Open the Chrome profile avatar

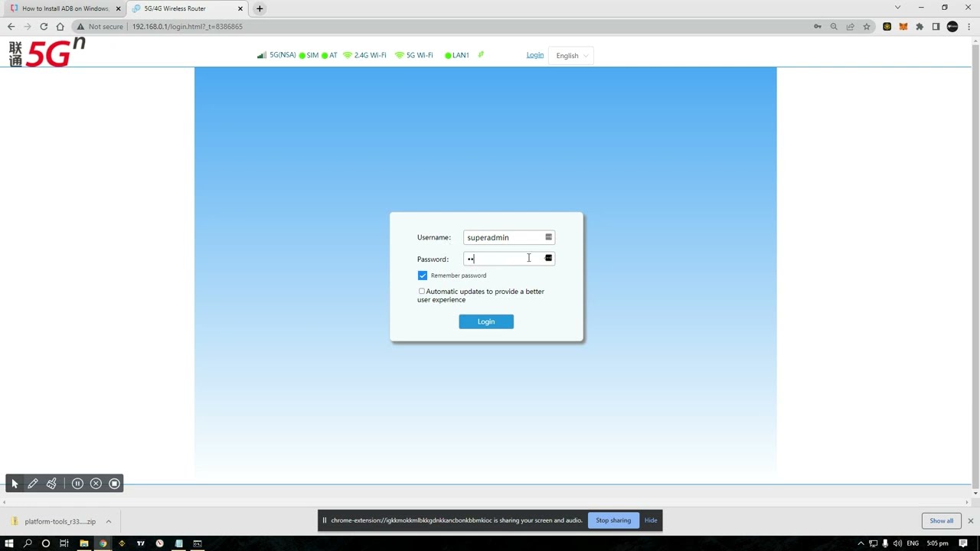pos(952,26)
